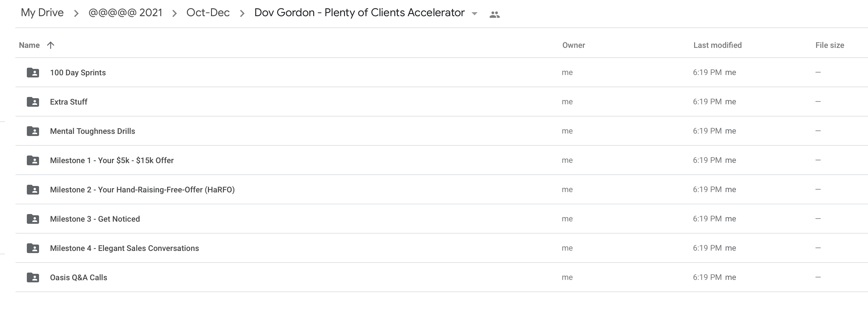Expand the Dov Gordon folder title menu

coord(359,13)
